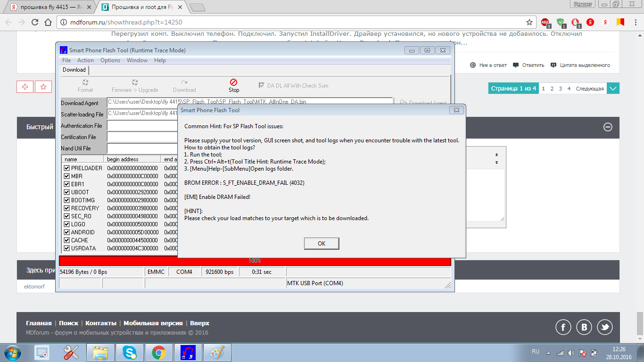Toggle the RECOVERY partition checkbox
The image size is (644, 362).
coord(66,208)
